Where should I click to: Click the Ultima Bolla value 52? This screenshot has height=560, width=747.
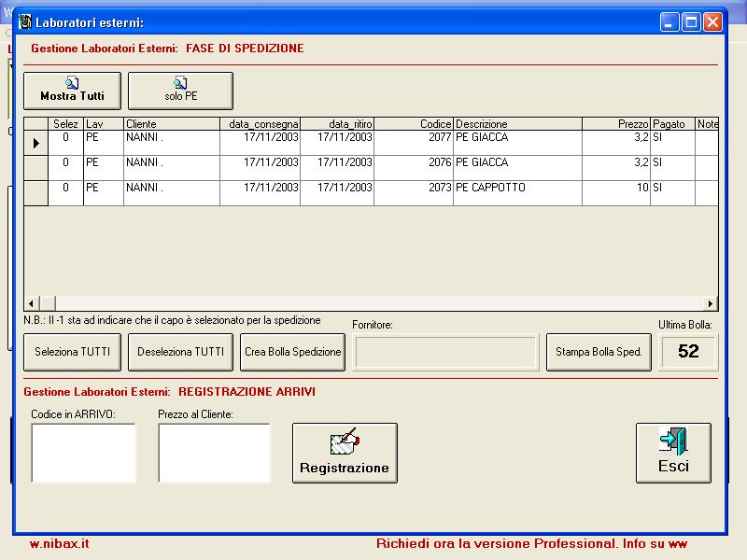point(688,352)
